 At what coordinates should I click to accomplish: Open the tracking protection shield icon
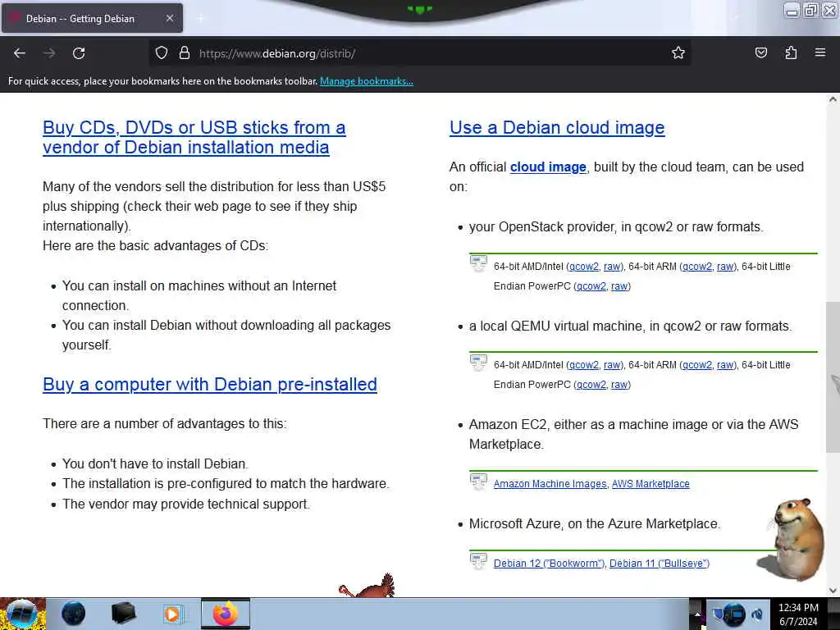pos(162,53)
